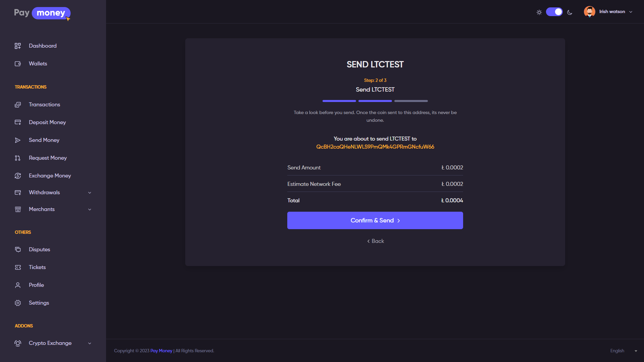
Task: Click the Disputes icon
Action: [18, 250]
